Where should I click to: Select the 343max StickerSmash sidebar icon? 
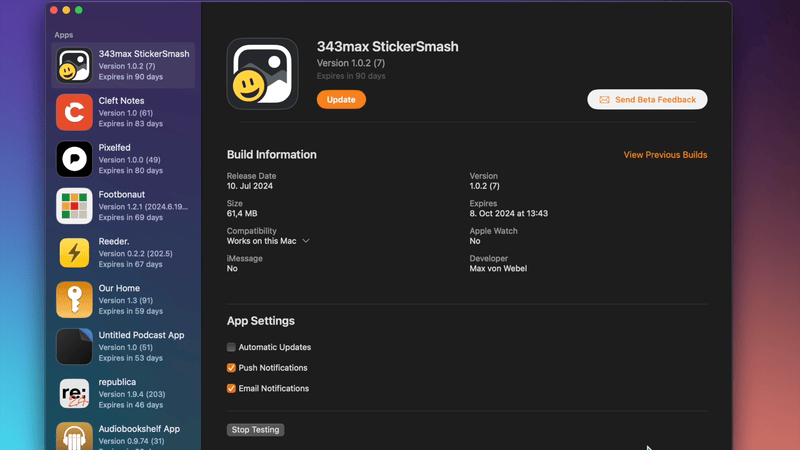[74, 66]
